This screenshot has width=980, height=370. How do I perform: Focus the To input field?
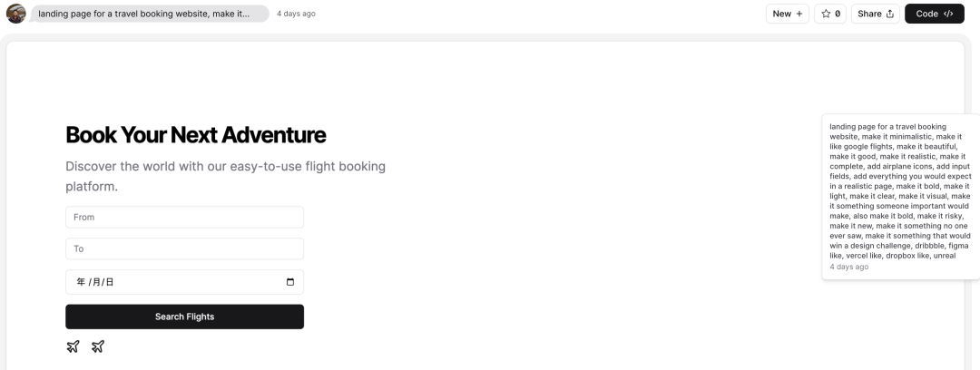[184, 248]
